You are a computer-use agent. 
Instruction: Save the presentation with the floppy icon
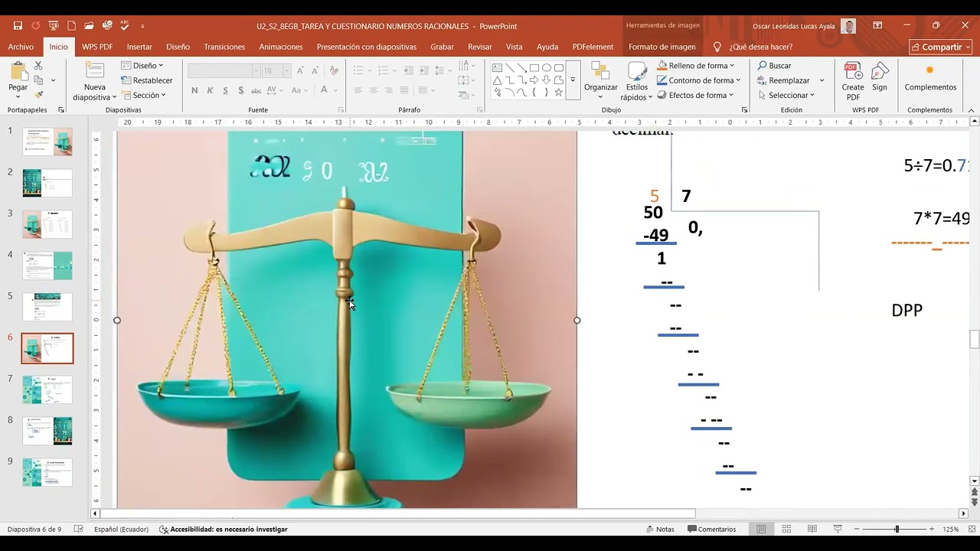tap(18, 26)
